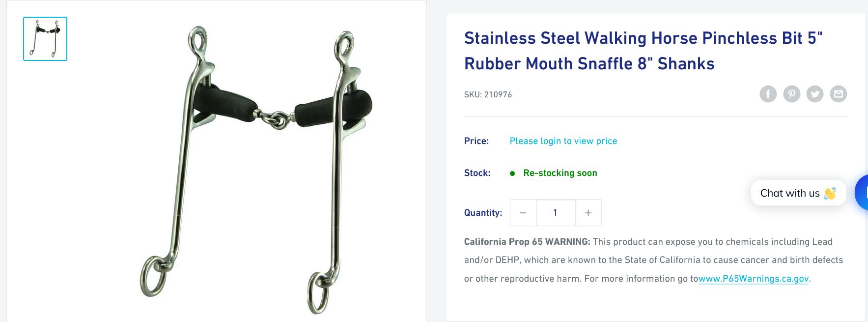868x322 pixels.
Task: Click the California Prop 65 WARNING heading
Action: (x=527, y=242)
